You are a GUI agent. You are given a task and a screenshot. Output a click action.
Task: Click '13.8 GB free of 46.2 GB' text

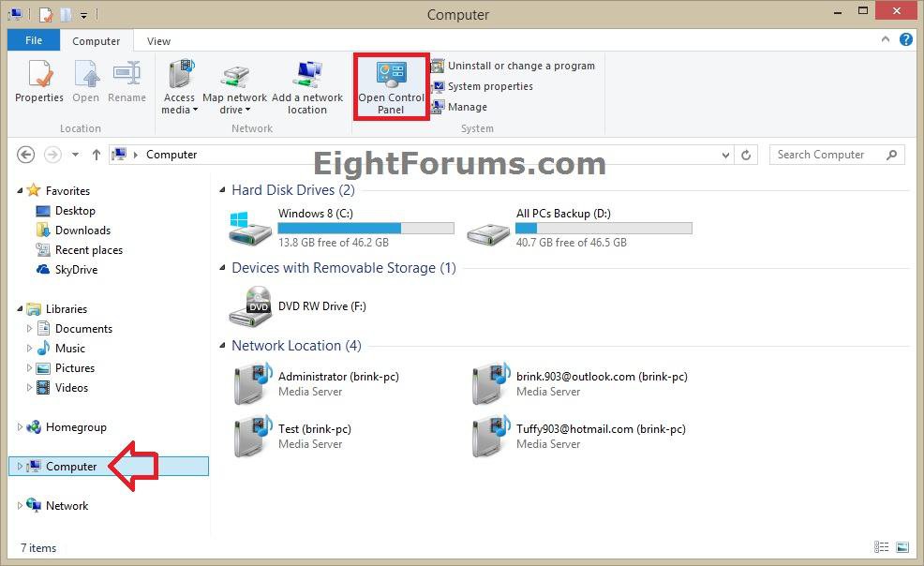[x=334, y=242]
